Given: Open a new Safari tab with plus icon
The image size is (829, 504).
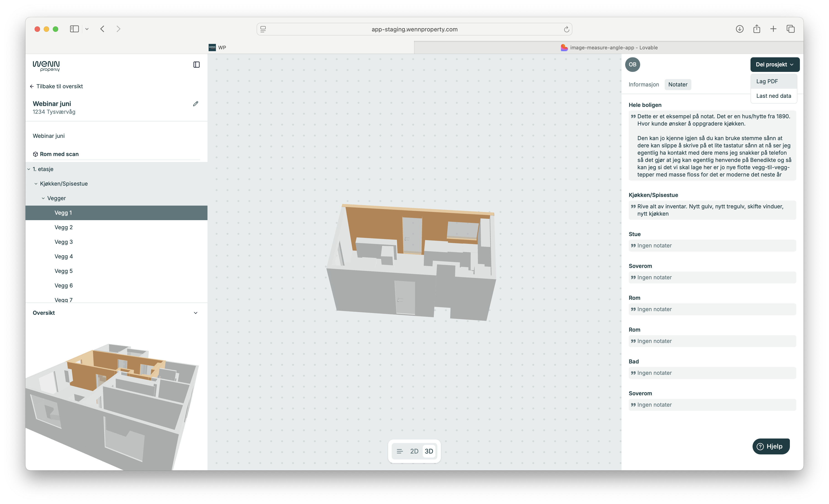Looking at the screenshot, I should [773, 29].
